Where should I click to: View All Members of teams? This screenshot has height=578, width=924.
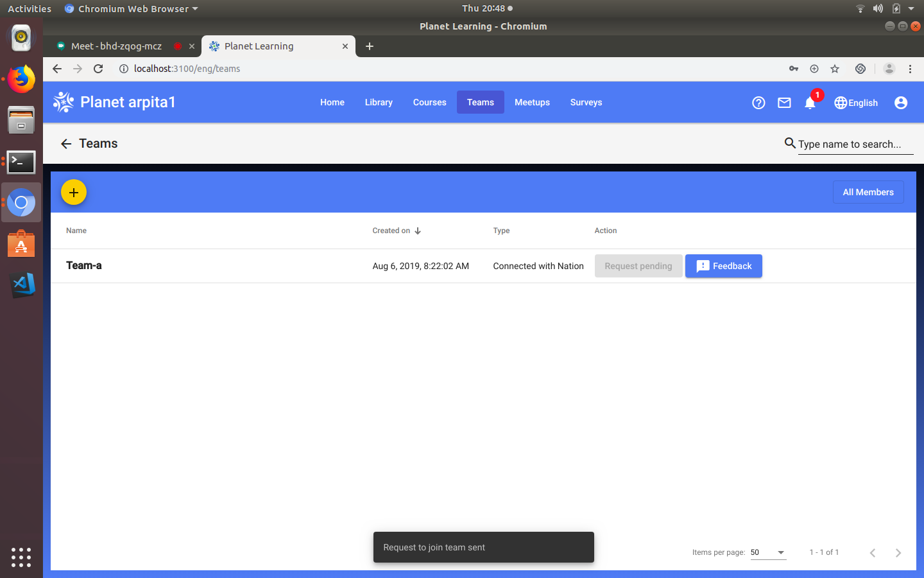point(868,191)
